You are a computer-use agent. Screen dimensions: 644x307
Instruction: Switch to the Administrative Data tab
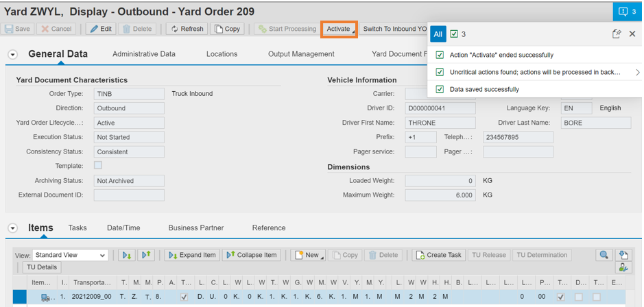(x=144, y=53)
